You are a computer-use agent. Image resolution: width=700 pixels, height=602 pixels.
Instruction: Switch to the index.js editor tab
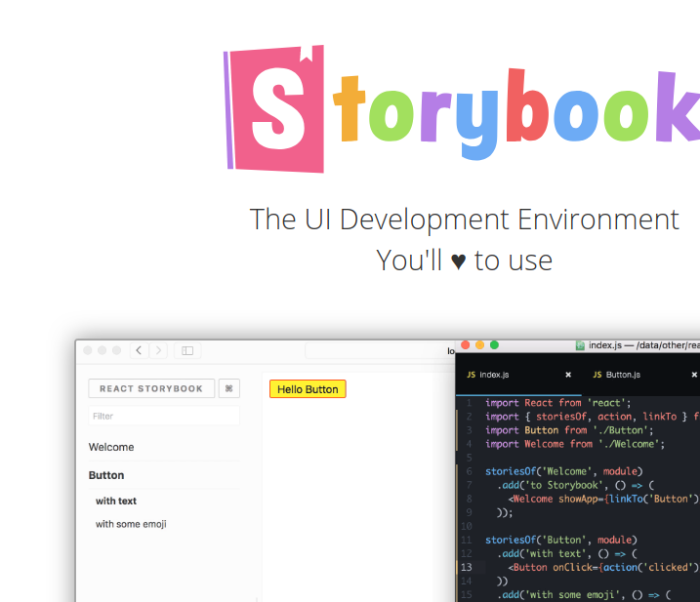point(518,375)
